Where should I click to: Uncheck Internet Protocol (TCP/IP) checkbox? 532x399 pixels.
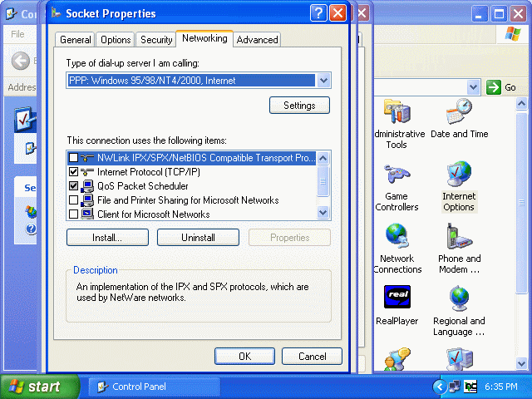pos(73,172)
